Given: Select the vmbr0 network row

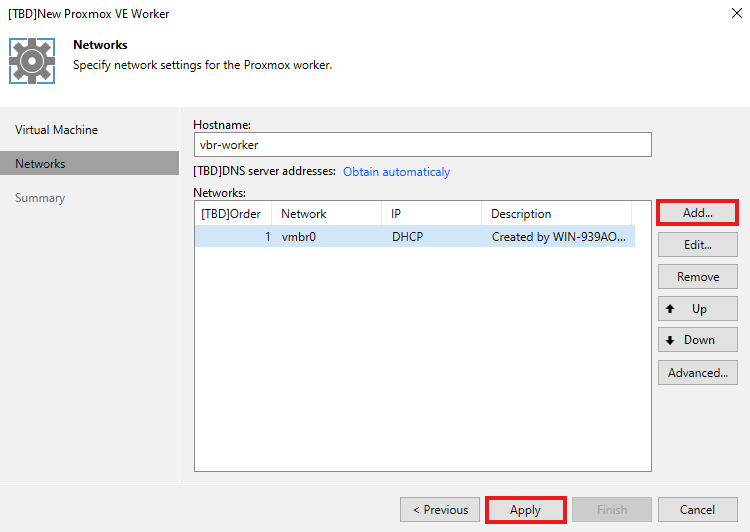Looking at the screenshot, I should [x=414, y=237].
